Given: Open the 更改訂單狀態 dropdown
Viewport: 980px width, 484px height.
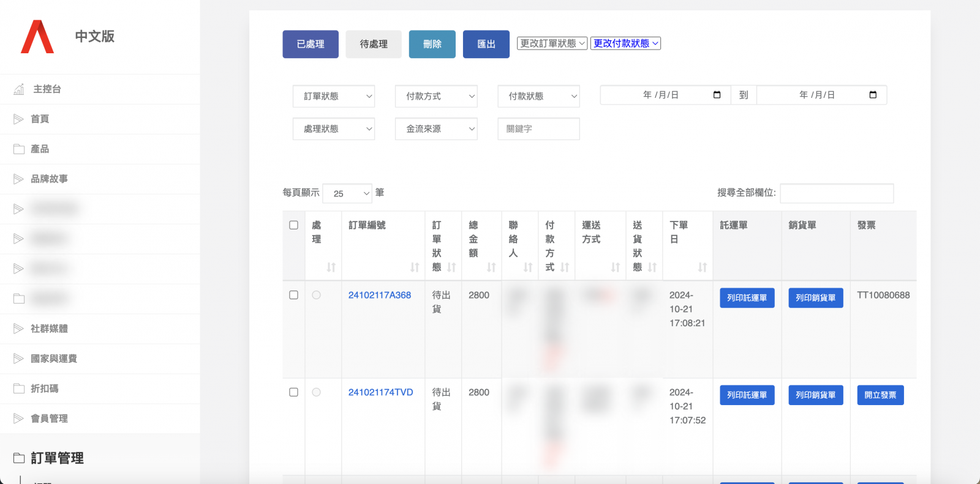Looking at the screenshot, I should click(x=552, y=43).
